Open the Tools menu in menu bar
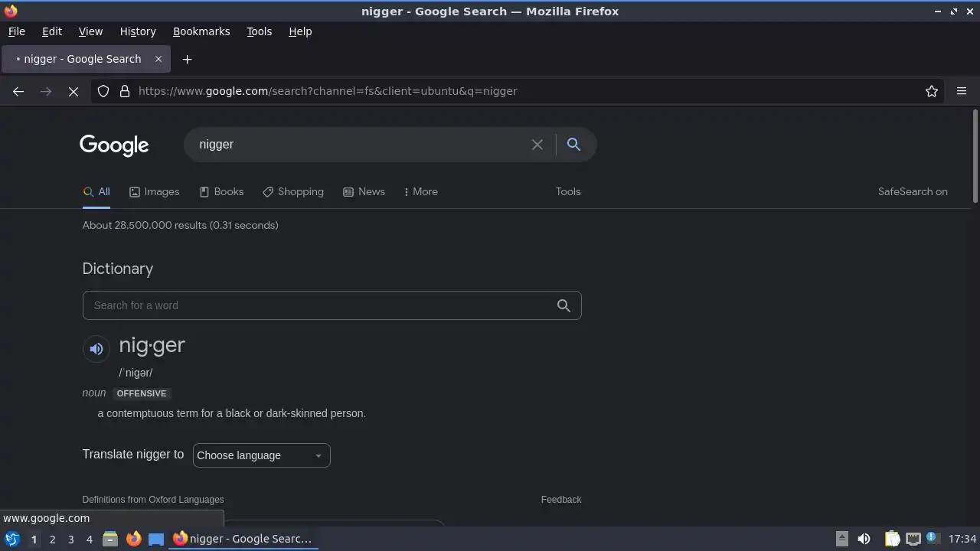980x551 pixels. 259,31
